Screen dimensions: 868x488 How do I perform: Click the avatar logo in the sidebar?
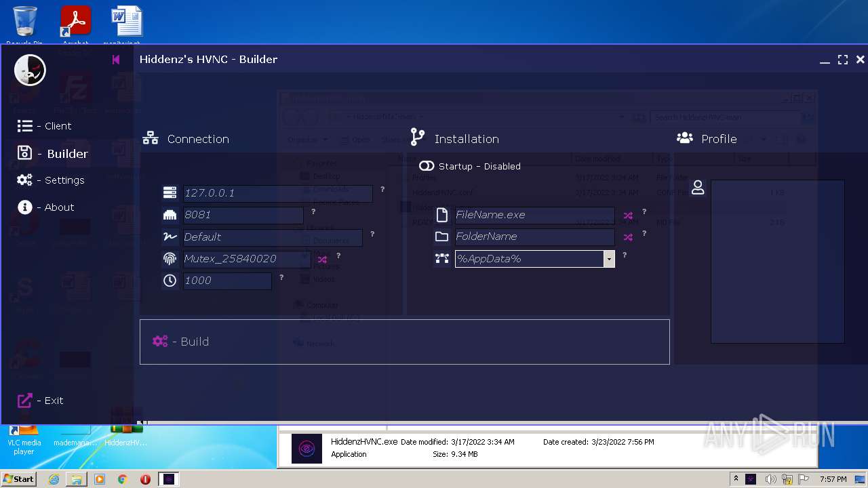coord(30,70)
